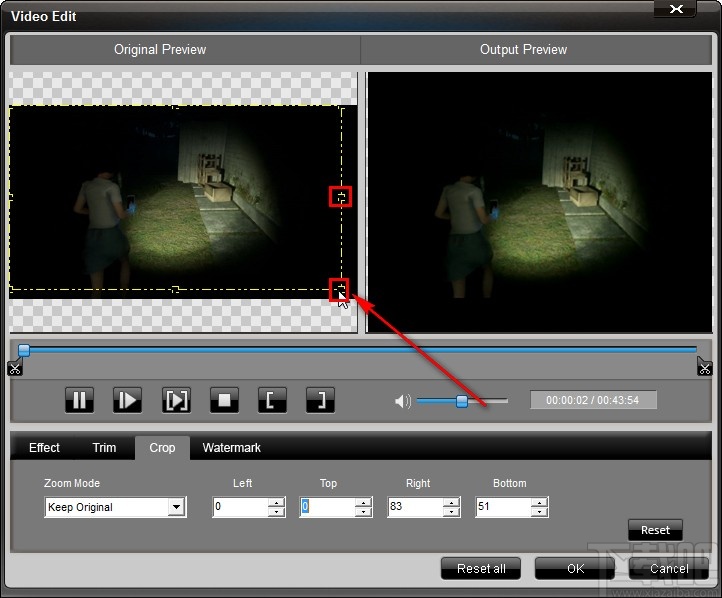Stop the video playback

click(224, 400)
